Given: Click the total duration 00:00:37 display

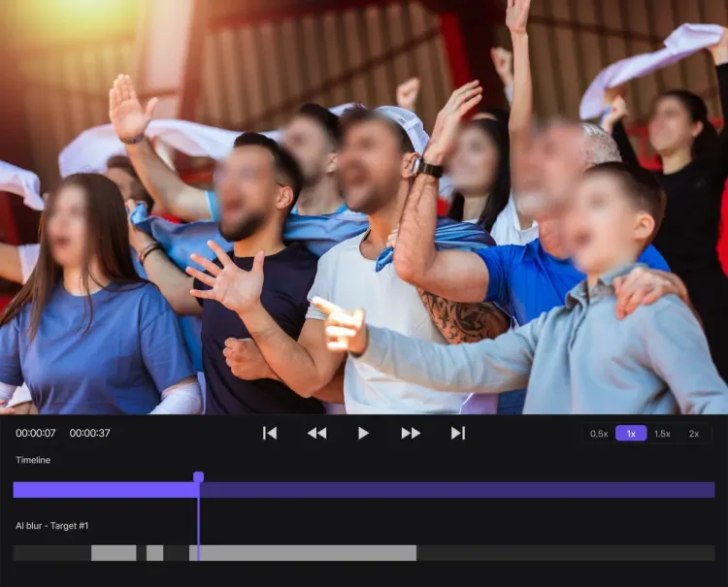Looking at the screenshot, I should [89, 433].
